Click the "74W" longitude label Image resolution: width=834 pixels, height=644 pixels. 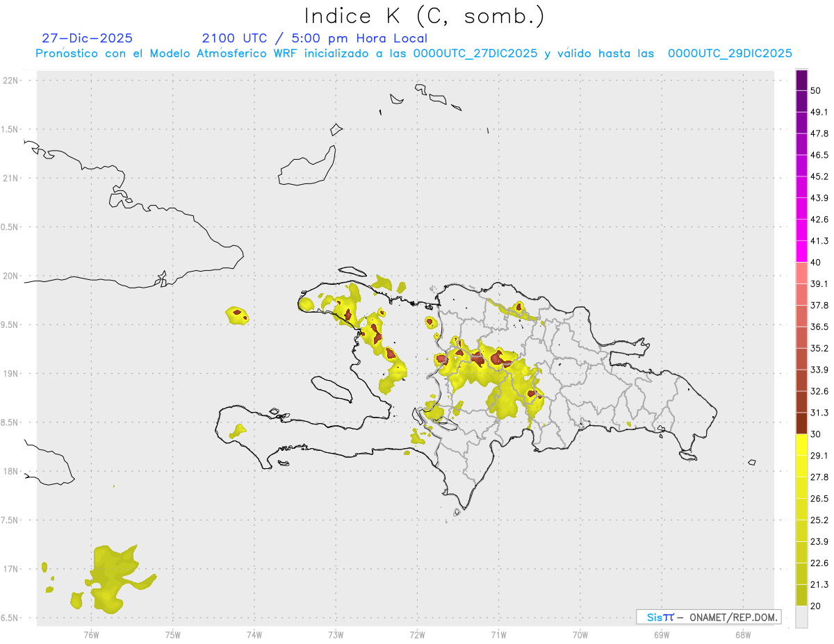254,636
